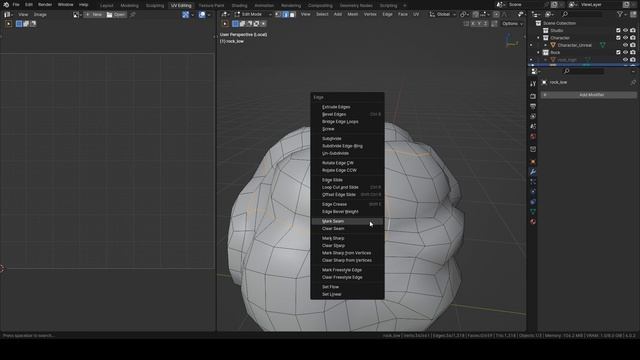Hide Character_Unreal object eye icon
Screen dimensions: 640x360
625,45
